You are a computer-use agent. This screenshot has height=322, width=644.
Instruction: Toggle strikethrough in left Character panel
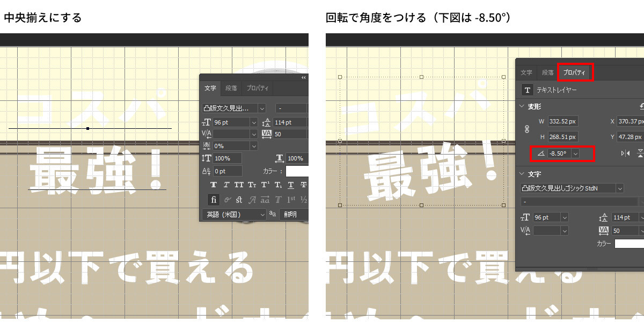[x=304, y=185]
